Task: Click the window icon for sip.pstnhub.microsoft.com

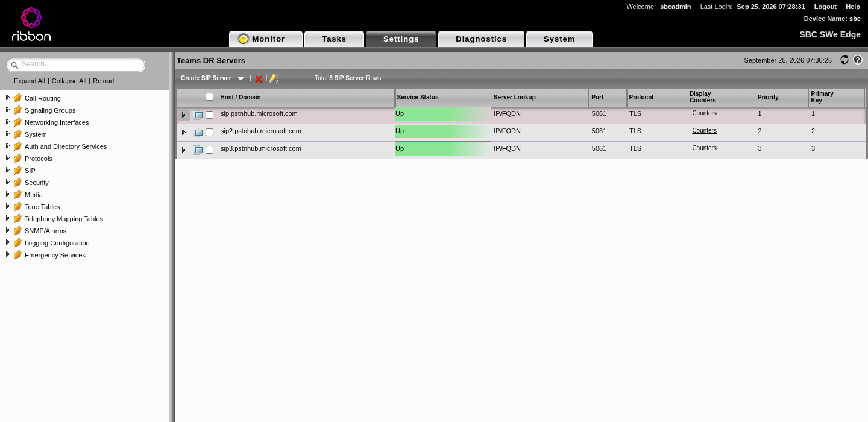Action: [x=198, y=115]
